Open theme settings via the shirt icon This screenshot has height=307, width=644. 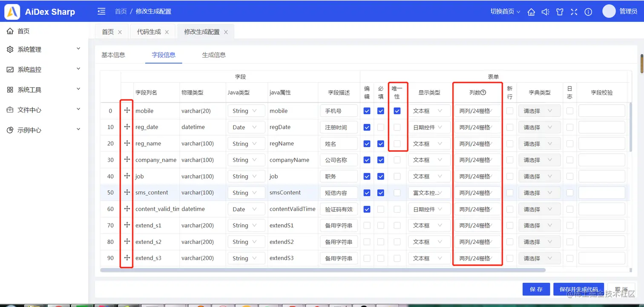[560, 12]
